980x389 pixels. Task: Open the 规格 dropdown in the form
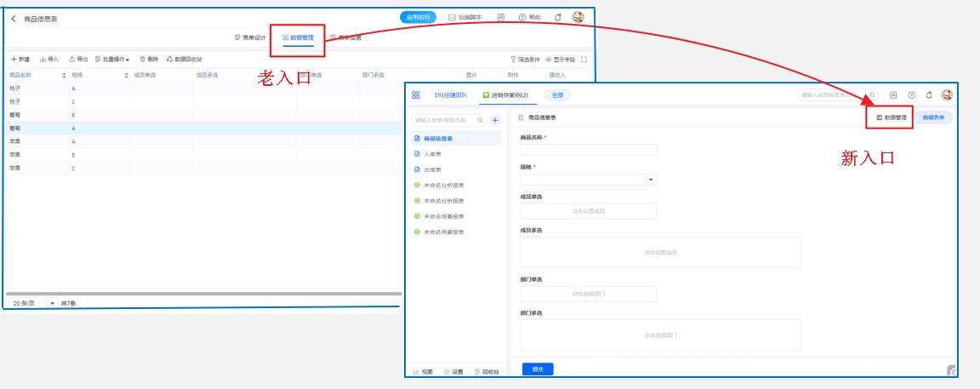(x=651, y=180)
